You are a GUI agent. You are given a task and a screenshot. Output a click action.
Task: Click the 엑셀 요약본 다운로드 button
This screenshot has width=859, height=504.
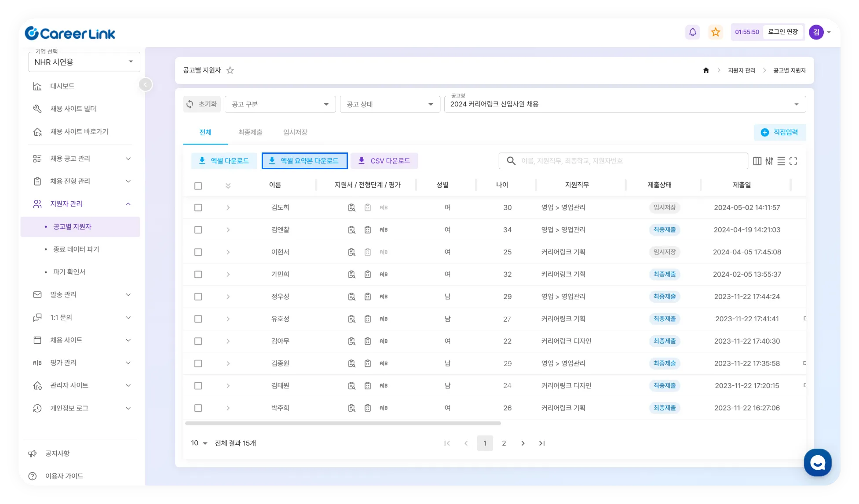[304, 161]
